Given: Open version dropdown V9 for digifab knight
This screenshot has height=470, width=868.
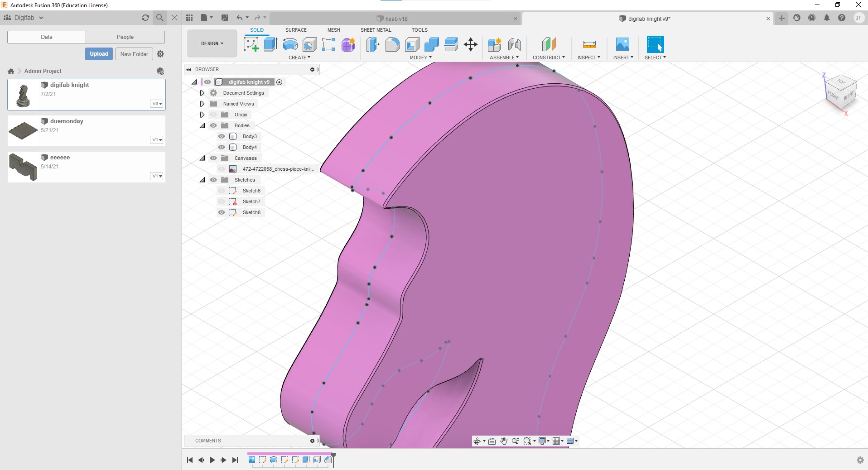Looking at the screenshot, I should [x=157, y=104].
